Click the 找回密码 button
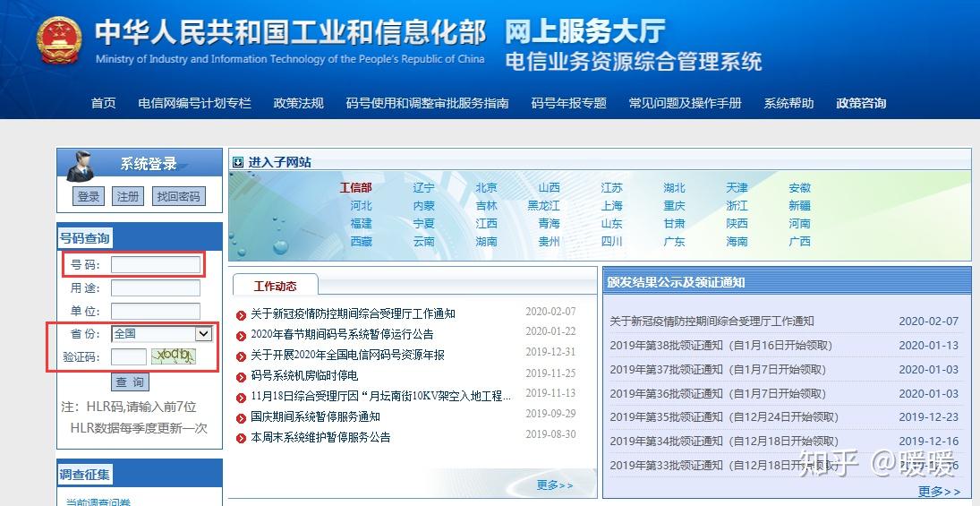 178,196
